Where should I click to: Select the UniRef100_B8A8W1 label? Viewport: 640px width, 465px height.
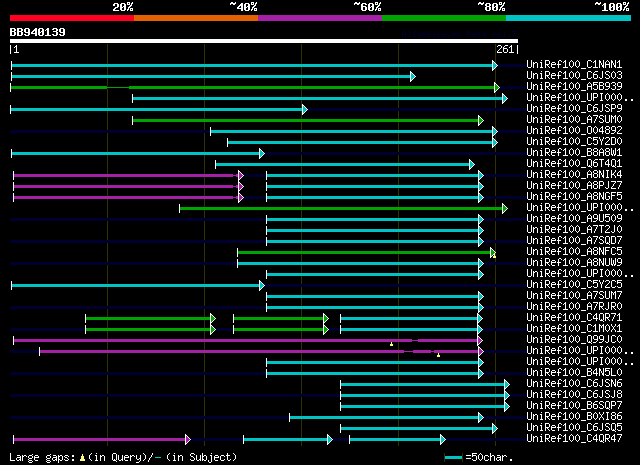pyautogui.click(x=574, y=152)
